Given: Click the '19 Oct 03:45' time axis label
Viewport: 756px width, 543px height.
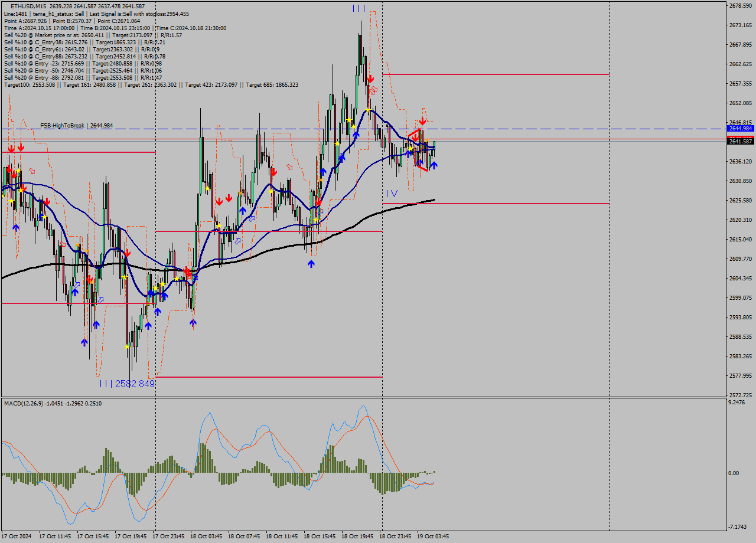Looking at the screenshot, I should pyautogui.click(x=434, y=537).
